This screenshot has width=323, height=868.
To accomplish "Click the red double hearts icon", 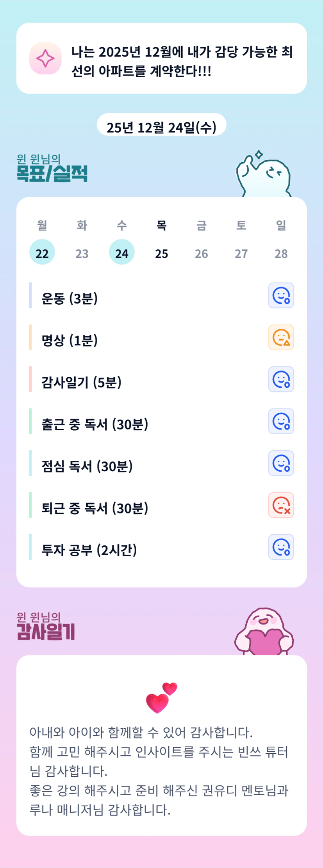I will 161,698.
